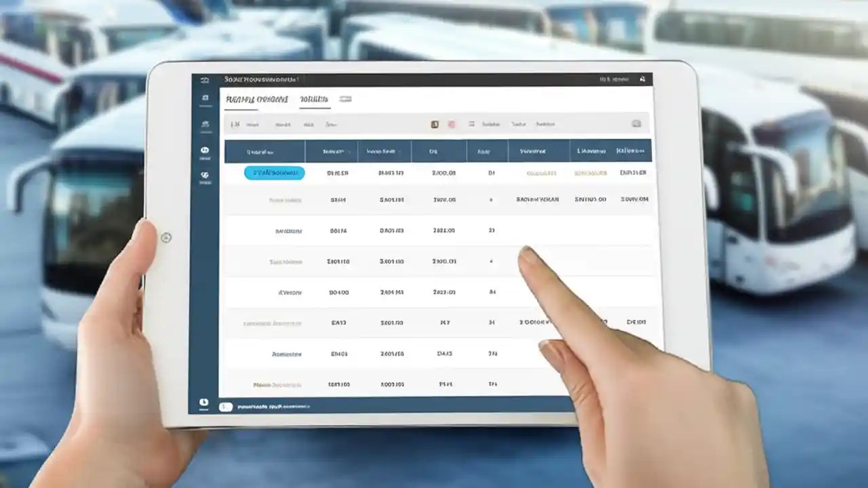Viewport: 868px width, 488px height.
Task: Select the grid view icon in the toolbar
Action: click(435, 124)
